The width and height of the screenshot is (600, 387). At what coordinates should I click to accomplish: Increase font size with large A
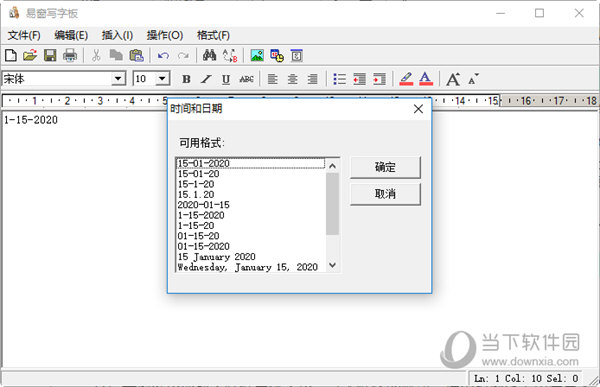coord(453,79)
